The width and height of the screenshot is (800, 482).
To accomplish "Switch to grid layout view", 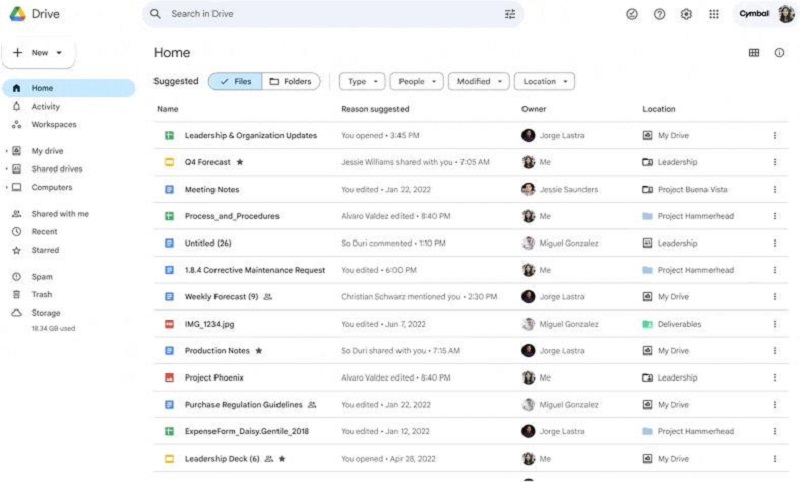I will pyautogui.click(x=754, y=53).
